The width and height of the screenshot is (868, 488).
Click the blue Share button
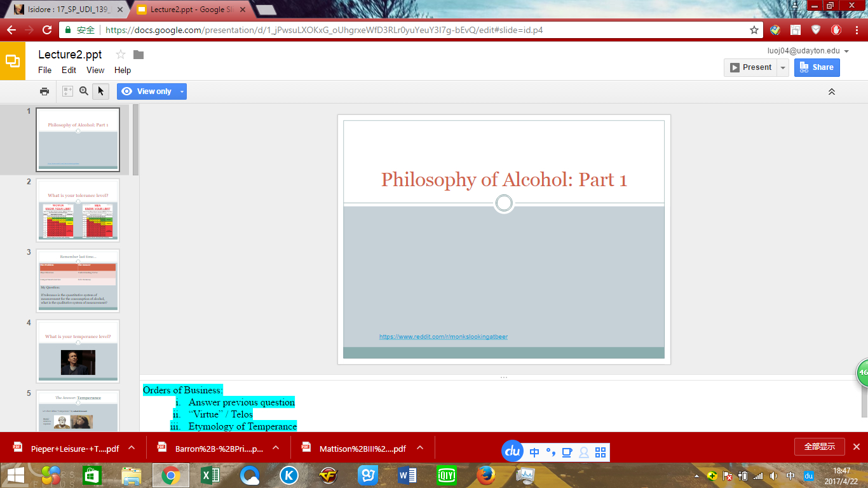click(x=817, y=67)
